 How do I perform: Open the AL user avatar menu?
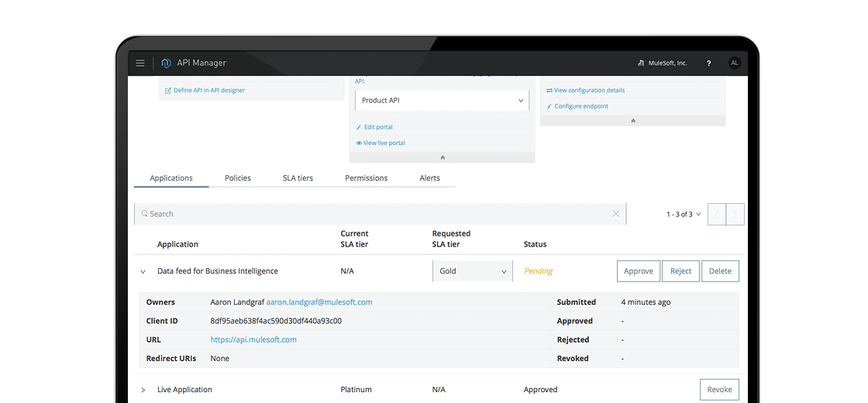[734, 63]
